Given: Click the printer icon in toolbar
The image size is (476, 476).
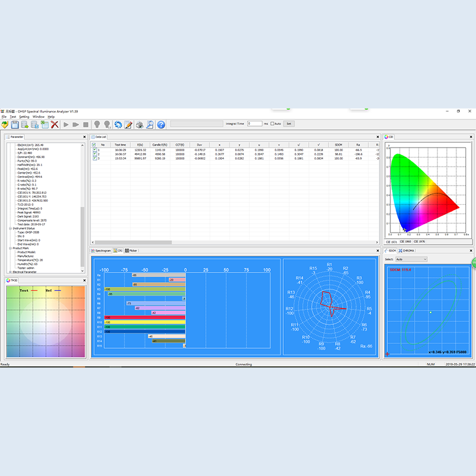Looking at the screenshot, I should (140, 124).
